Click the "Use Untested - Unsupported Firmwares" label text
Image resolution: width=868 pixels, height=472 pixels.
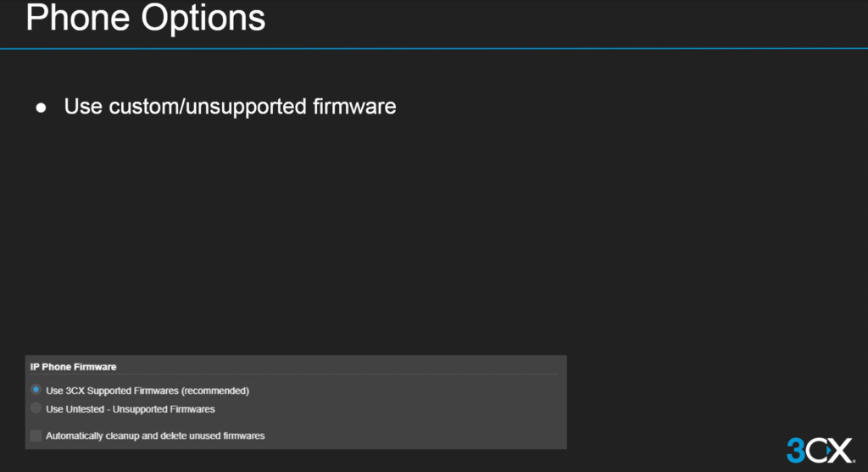130,409
